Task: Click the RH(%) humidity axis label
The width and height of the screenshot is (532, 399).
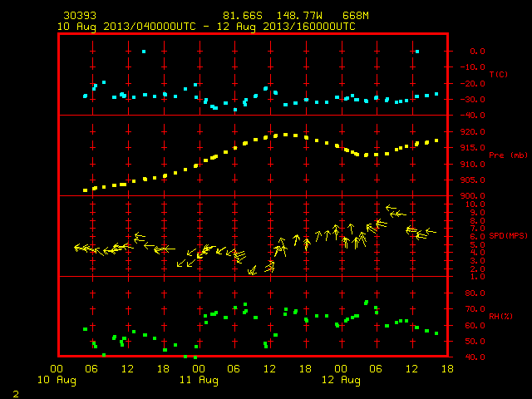Action: click(500, 316)
